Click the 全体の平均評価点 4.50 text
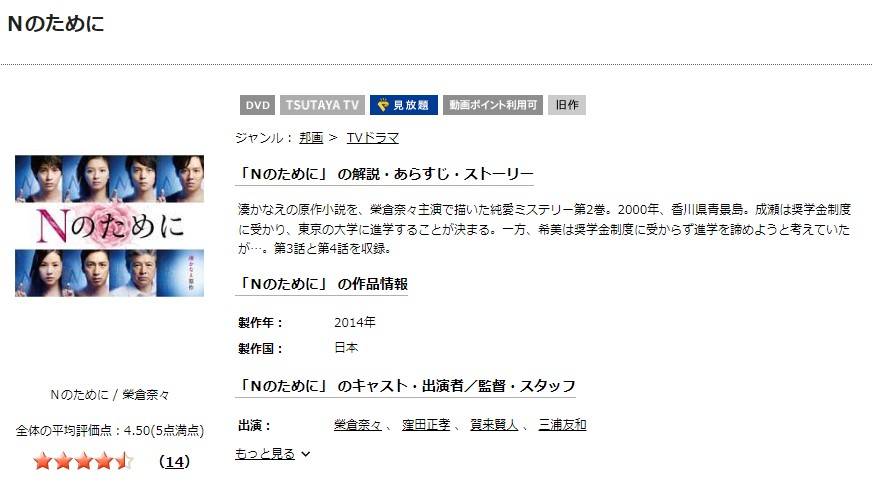 coord(110,431)
